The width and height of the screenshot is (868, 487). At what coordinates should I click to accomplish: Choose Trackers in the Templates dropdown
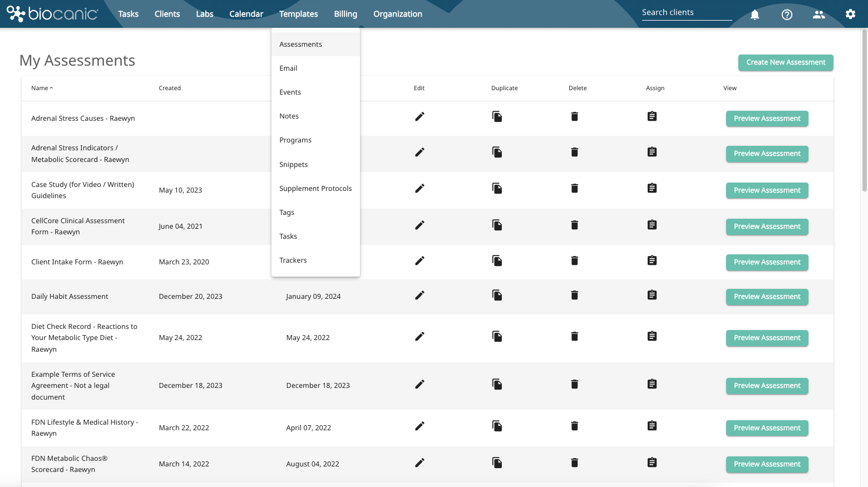click(293, 260)
